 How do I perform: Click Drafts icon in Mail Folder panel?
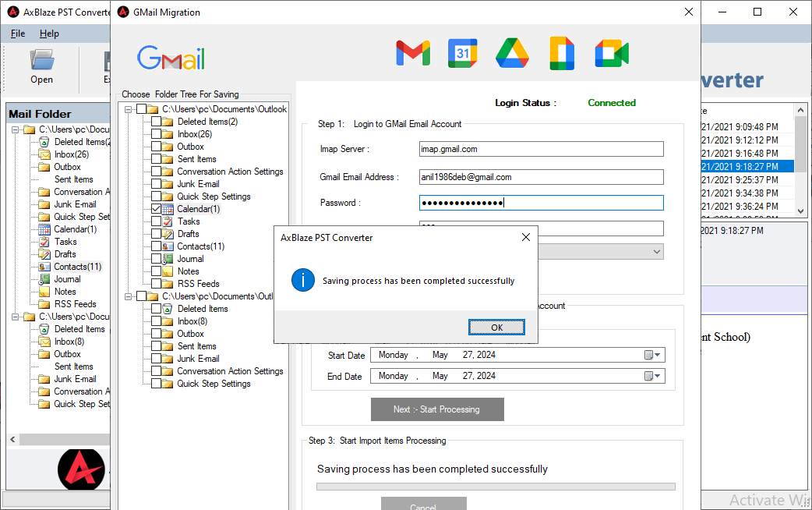coord(44,254)
